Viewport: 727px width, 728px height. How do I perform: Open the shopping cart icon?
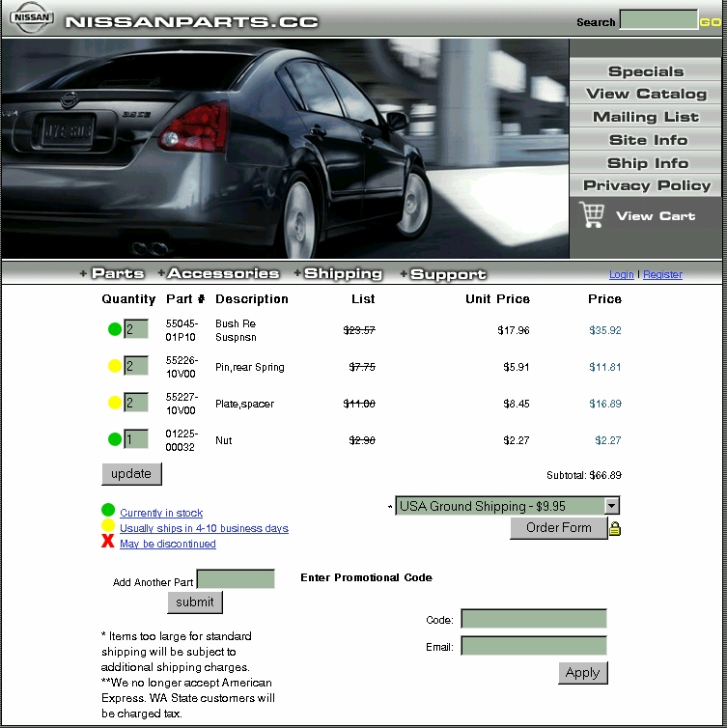pos(592,215)
